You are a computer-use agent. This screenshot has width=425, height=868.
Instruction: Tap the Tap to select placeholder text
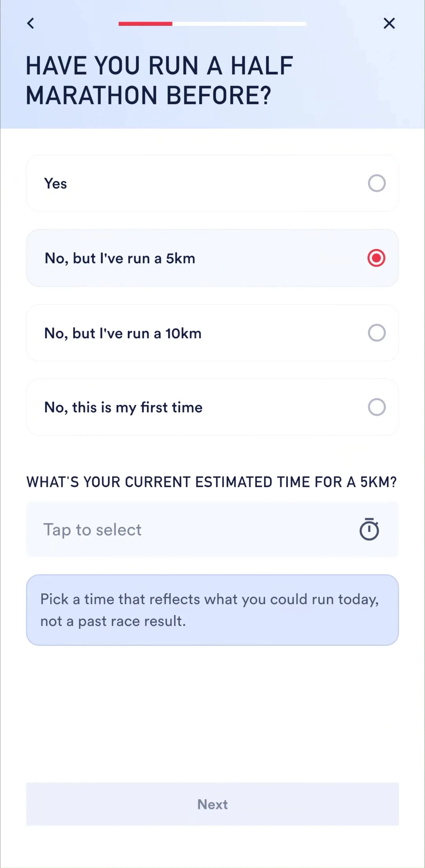coord(92,530)
